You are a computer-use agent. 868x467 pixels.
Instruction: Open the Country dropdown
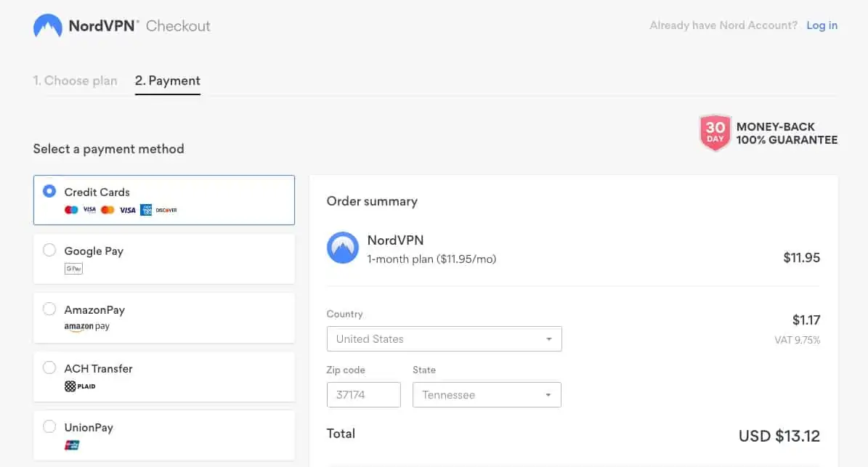tap(444, 339)
